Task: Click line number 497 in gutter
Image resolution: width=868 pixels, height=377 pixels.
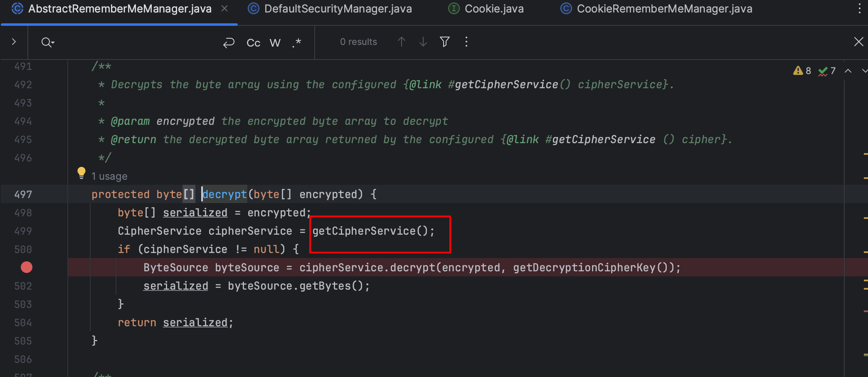Action: (x=23, y=194)
